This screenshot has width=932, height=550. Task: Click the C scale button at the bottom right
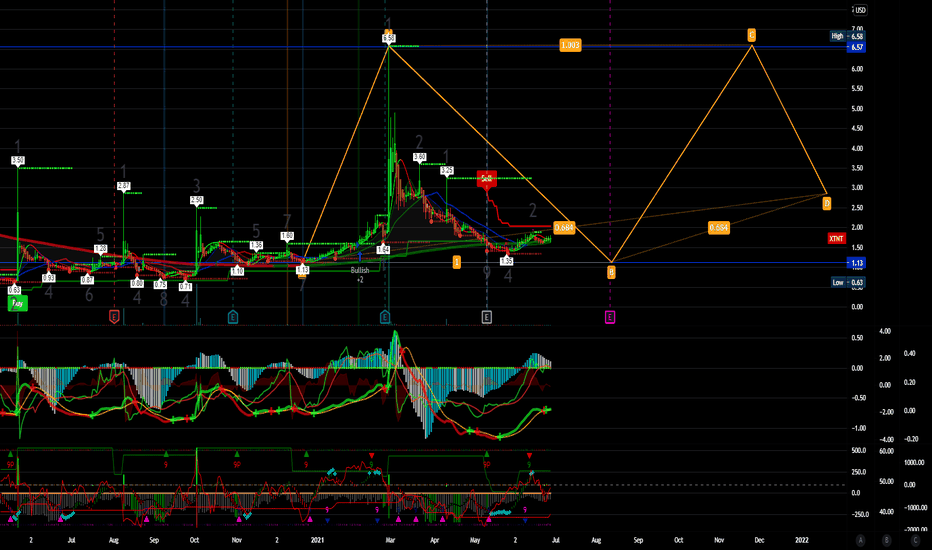(915, 540)
